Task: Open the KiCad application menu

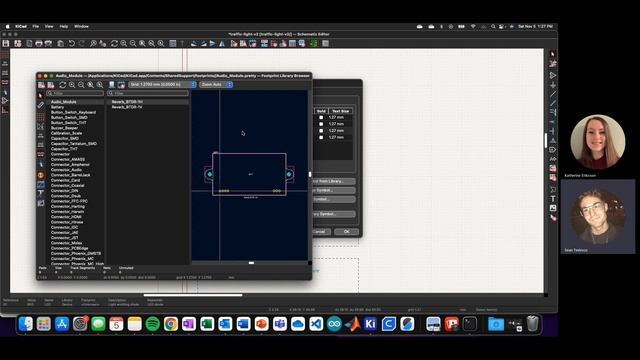Action: [21, 26]
